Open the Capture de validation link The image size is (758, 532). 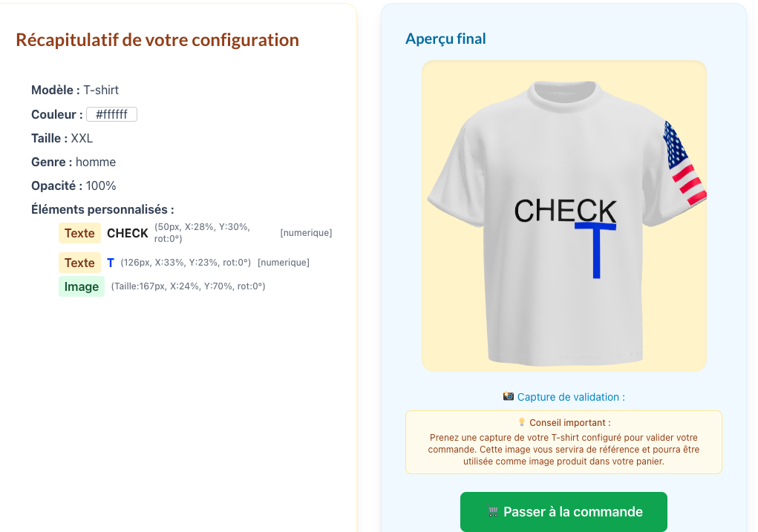[571, 397]
